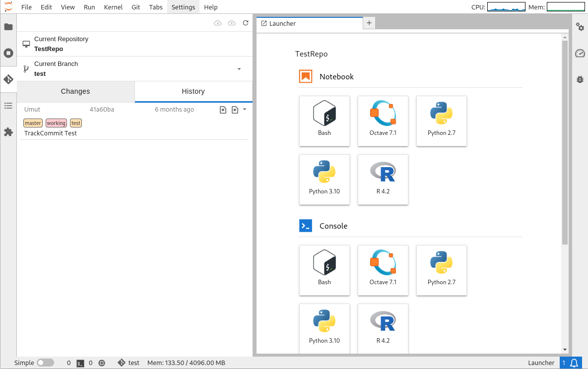
Task: Open the kernel usage gauge panel
Action: [x=580, y=53]
